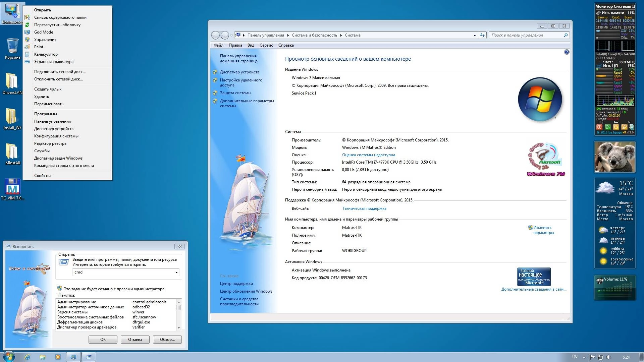Viewport: 644px width, 362px height.
Task: Switch to the System window taskbar button
Action: [73, 357]
